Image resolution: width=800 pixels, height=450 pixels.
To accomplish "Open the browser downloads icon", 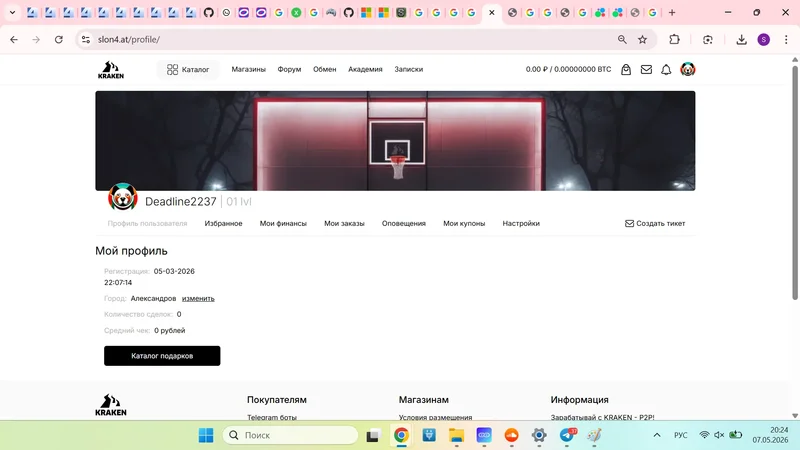I will pyautogui.click(x=741, y=39).
